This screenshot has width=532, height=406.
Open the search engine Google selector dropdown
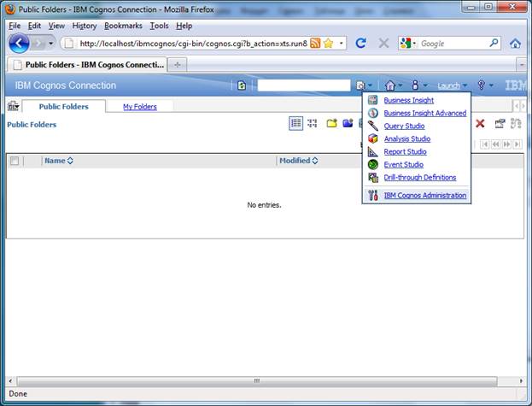point(408,44)
